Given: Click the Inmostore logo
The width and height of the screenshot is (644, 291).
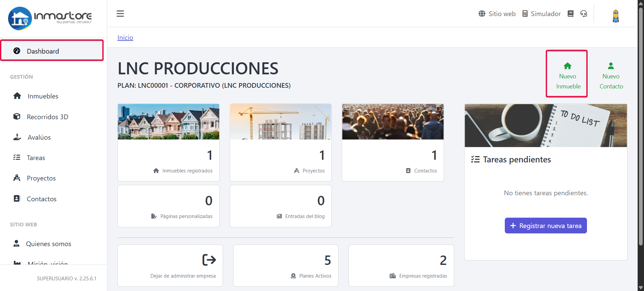Looking at the screenshot, I should pos(50,18).
